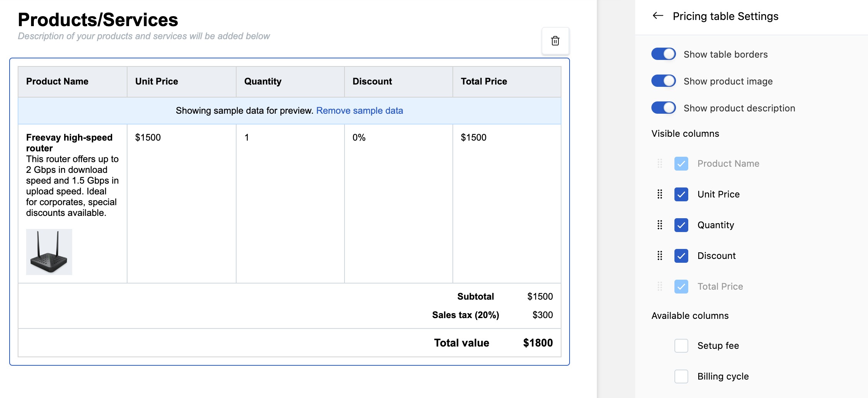Toggle Show table borders switch
This screenshot has width=868, height=398.
(663, 54)
